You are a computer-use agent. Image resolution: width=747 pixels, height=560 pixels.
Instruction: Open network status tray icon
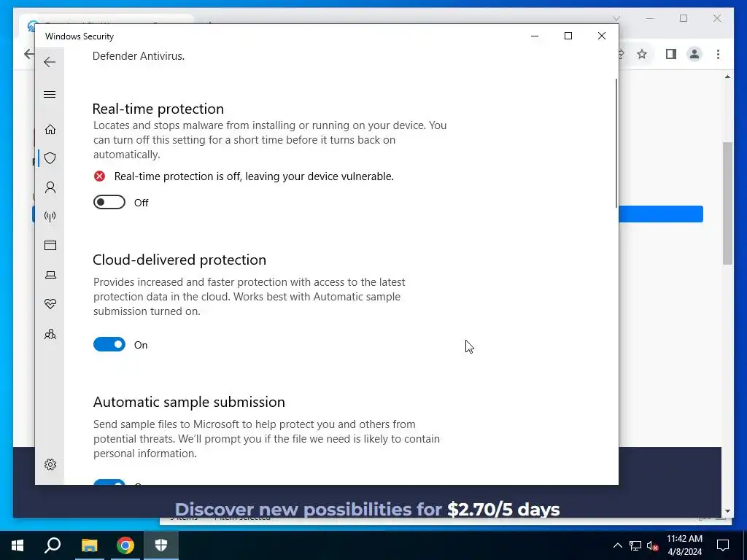coord(635,545)
